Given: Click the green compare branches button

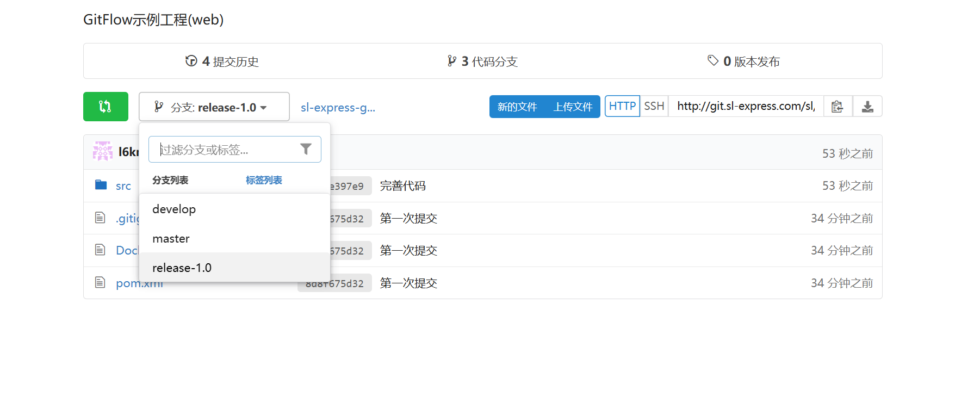Looking at the screenshot, I should [106, 107].
